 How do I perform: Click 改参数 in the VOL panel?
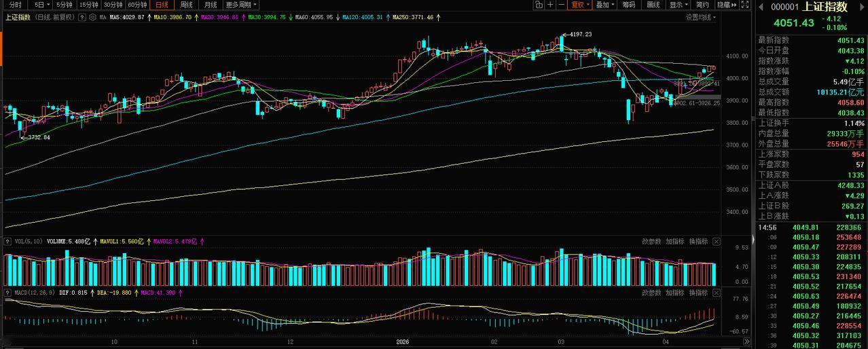pyautogui.click(x=651, y=241)
